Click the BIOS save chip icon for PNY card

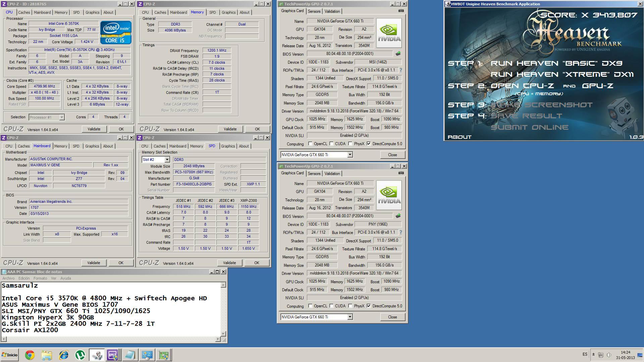tap(398, 216)
